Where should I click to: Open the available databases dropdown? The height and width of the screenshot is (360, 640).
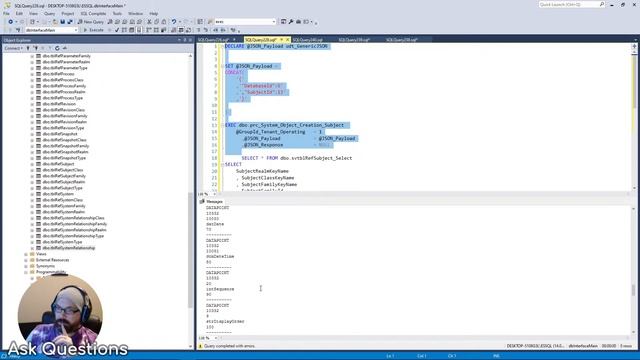[76, 30]
